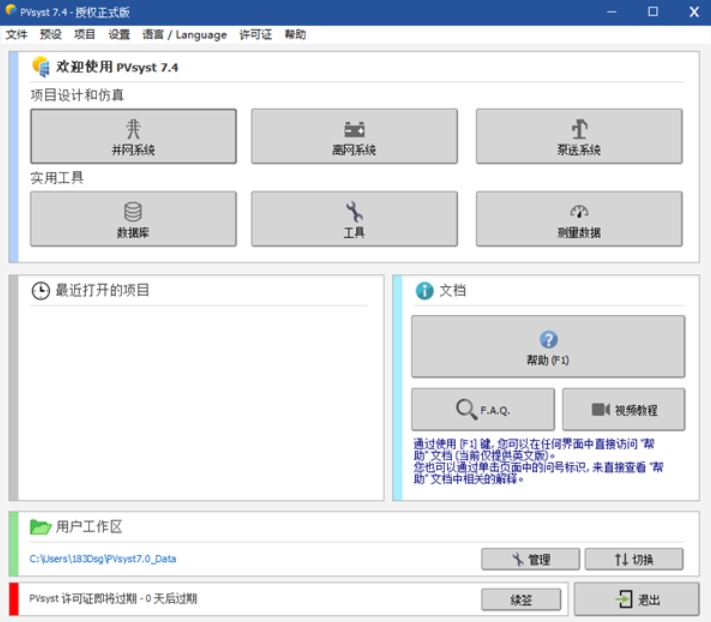Image resolution: width=711 pixels, height=622 pixels.
Task: Open the 文件 menu
Action: pos(17,34)
